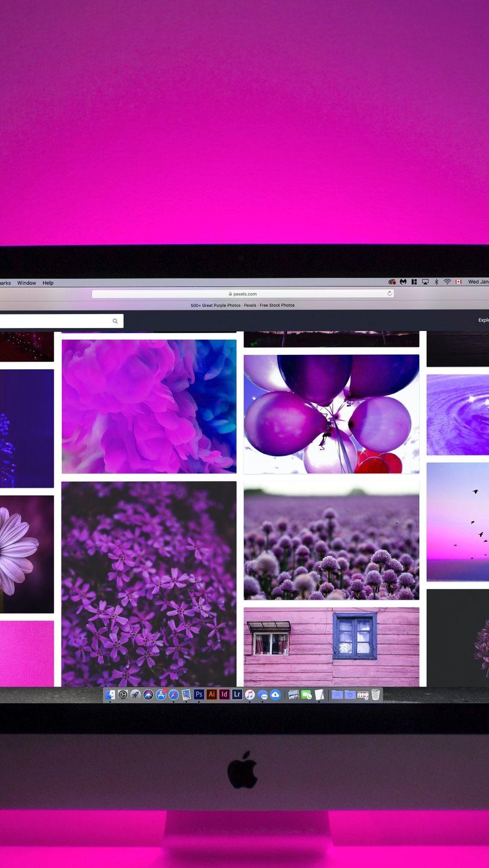The width and height of the screenshot is (489, 868).
Task: Click the Malwarebytes menu bar icon
Action: pos(403,282)
